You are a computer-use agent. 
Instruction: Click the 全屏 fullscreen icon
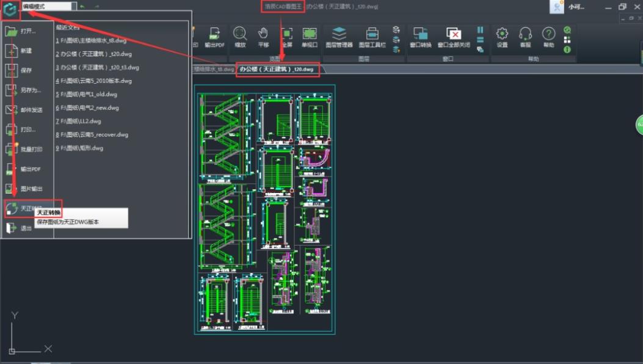286,37
